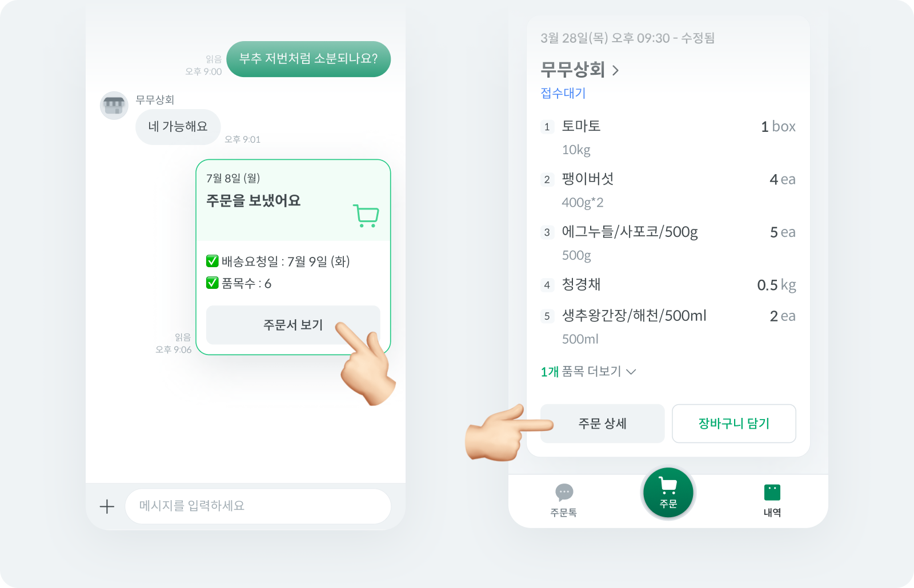
Task: Click 장바구니 담기 button
Action: point(734,424)
